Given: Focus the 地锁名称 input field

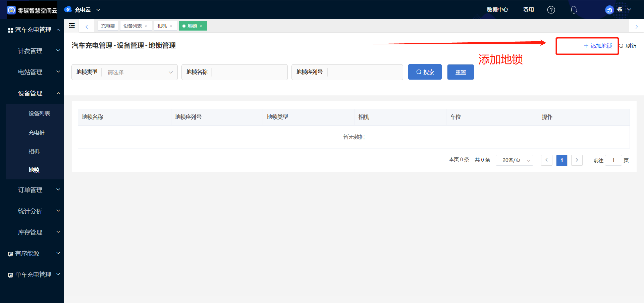Looking at the screenshot, I should (234, 72).
